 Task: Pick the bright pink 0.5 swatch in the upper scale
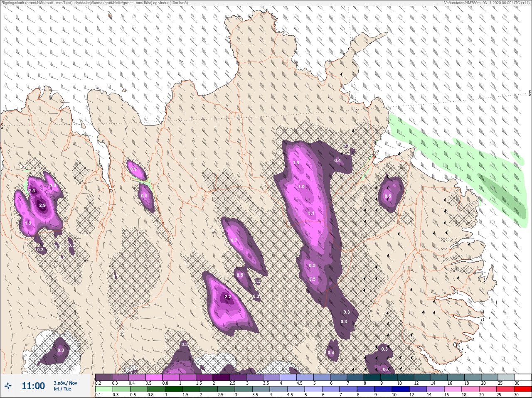(154, 377)
